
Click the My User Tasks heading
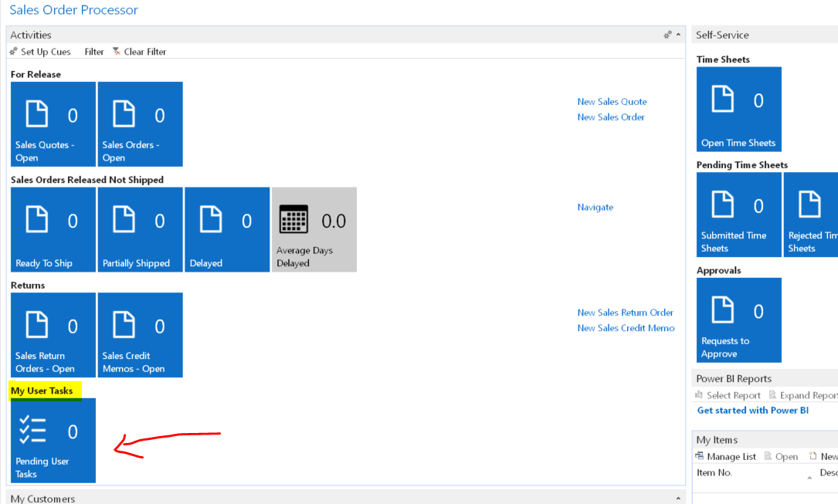coord(42,391)
